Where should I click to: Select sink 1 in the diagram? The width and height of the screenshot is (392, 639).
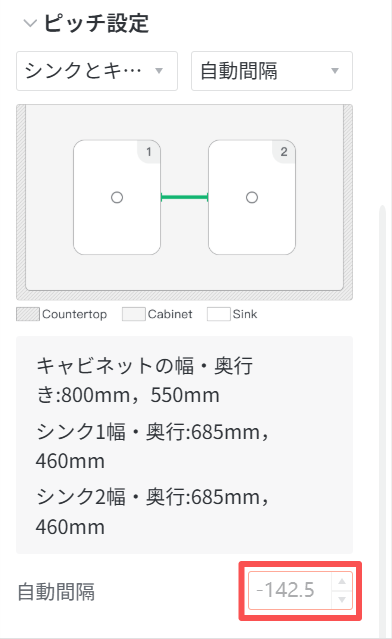[117, 197]
